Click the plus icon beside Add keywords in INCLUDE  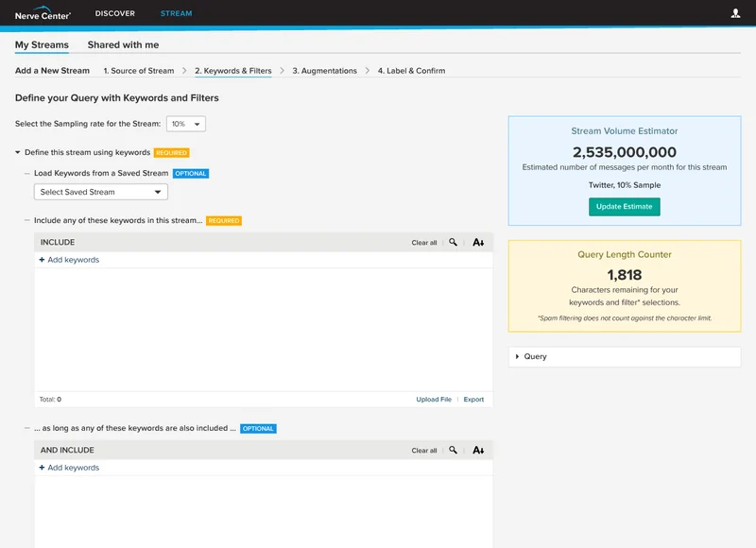tap(42, 260)
